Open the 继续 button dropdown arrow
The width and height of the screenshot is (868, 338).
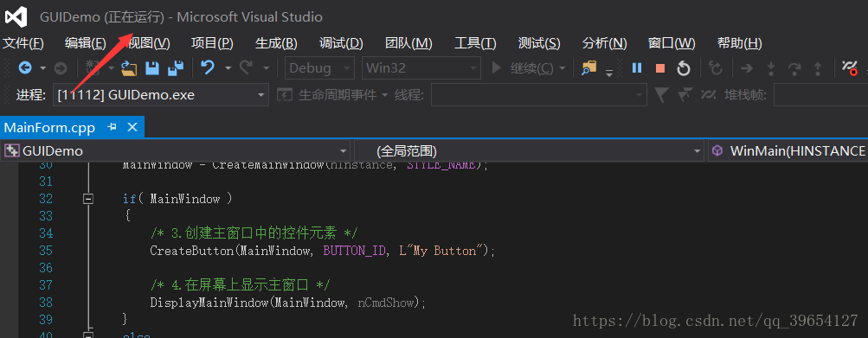(563, 68)
